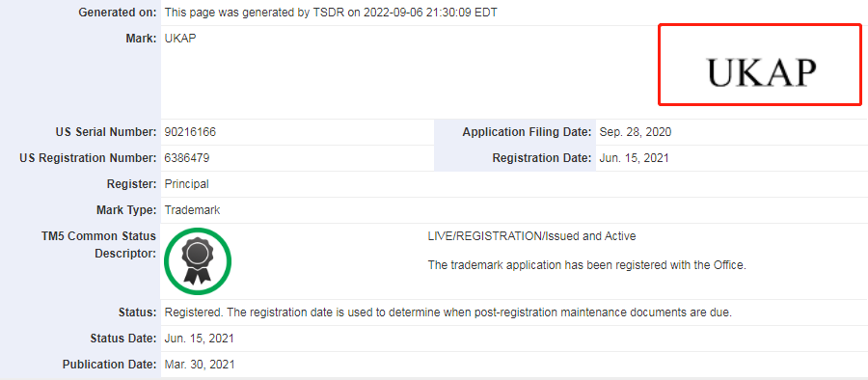
Task: Click the trademark application registered with Office text
Action: tap(586, 265)
